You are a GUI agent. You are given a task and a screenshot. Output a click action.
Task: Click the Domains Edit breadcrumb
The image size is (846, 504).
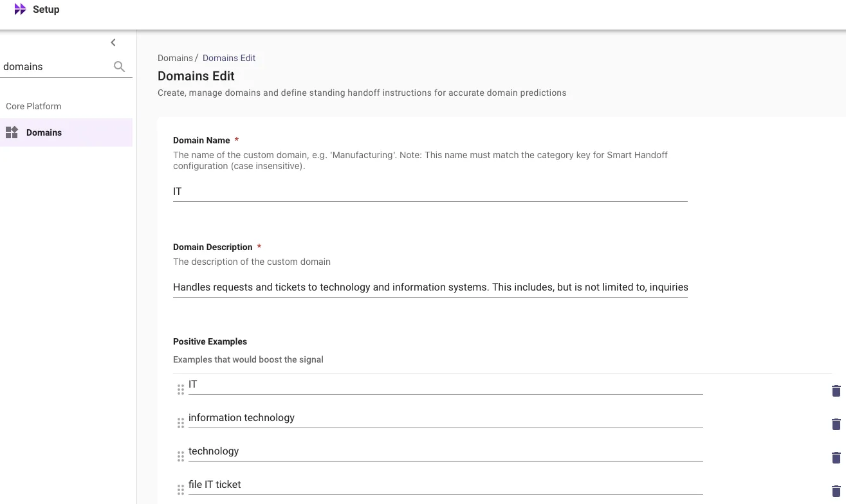coord(229,58)
